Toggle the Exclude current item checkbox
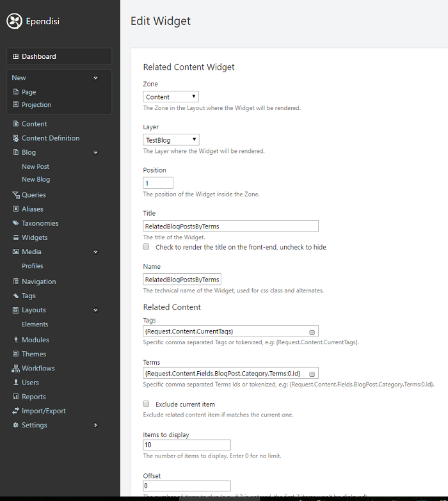Image resolution: width=448 pixels, height=501 pixels. pos(147,404)
